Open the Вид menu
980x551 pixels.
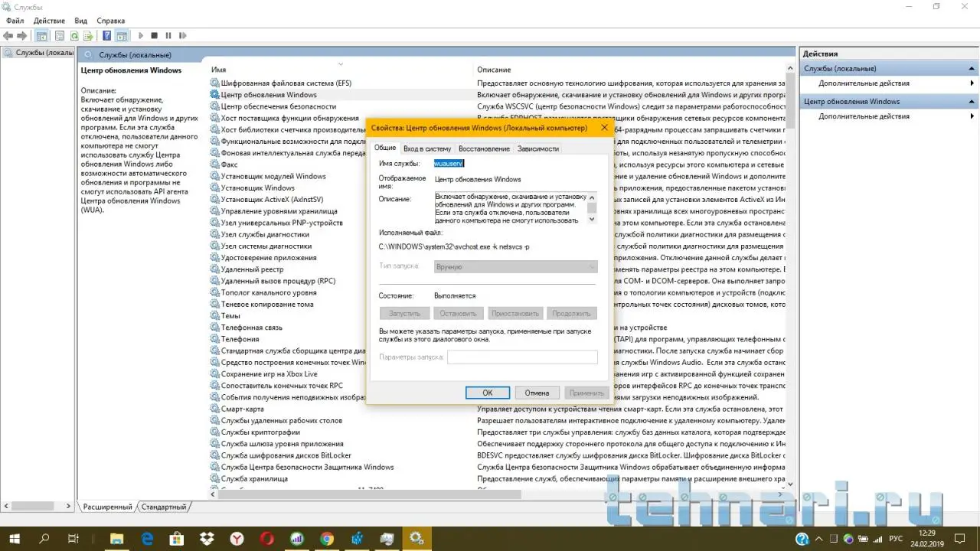tap(81, 21)
